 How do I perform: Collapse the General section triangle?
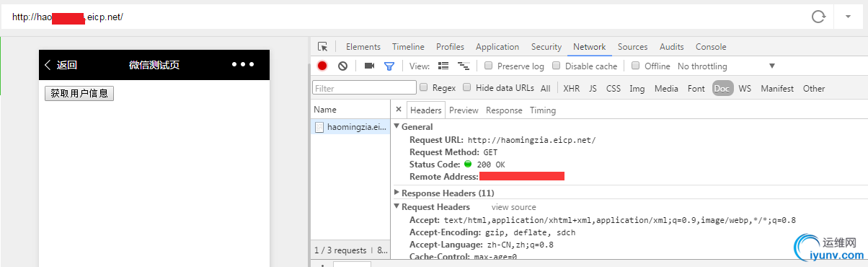(397, 127)
